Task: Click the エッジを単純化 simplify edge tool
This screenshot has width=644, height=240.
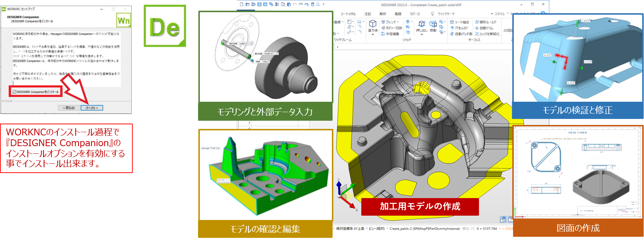Action: [x=487, y=34]
